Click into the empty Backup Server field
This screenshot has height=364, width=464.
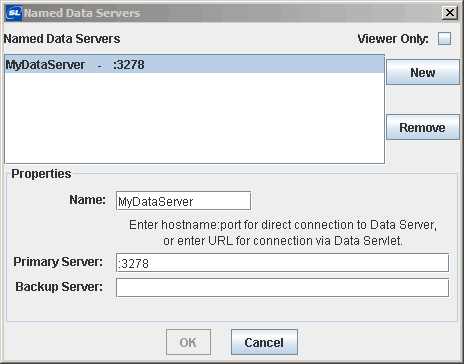(282, 288)
